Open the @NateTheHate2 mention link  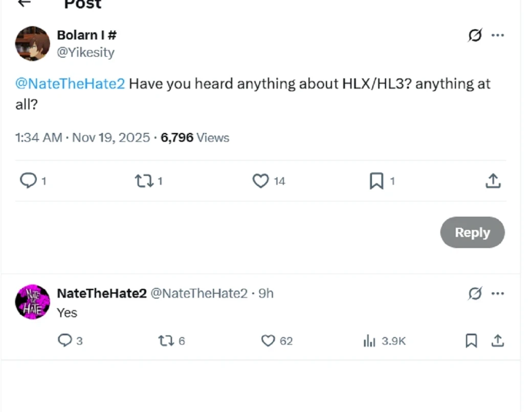pos(70,83)
